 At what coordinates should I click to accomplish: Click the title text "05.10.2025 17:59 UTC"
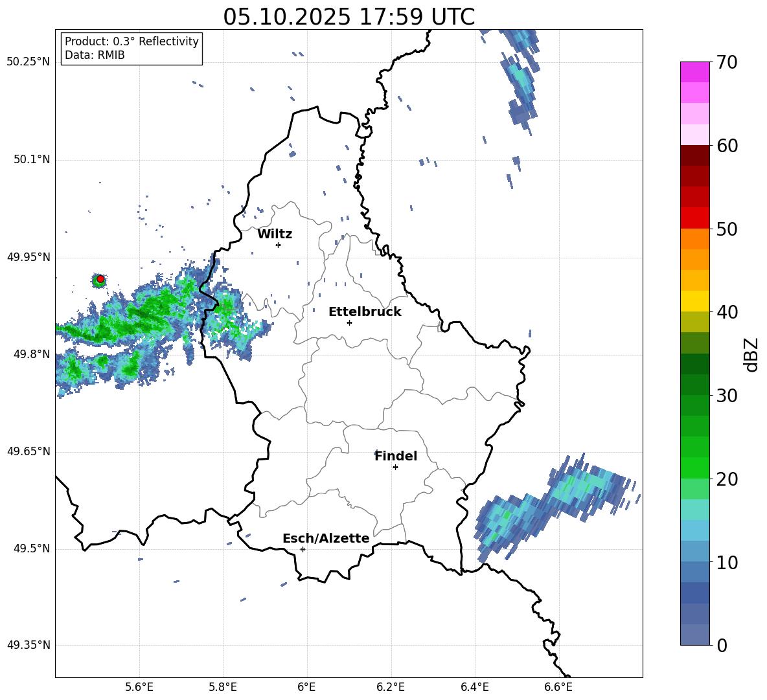point(349,17)
